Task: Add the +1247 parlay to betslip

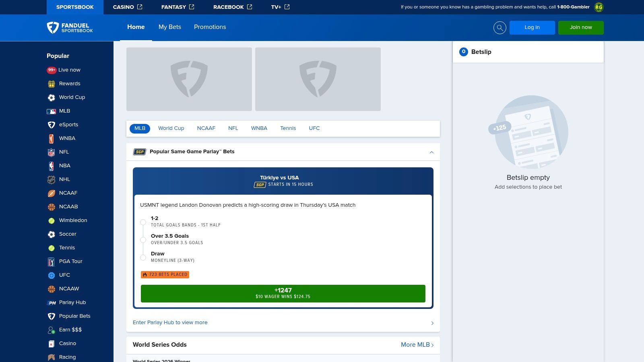Action: click(283, 294)
